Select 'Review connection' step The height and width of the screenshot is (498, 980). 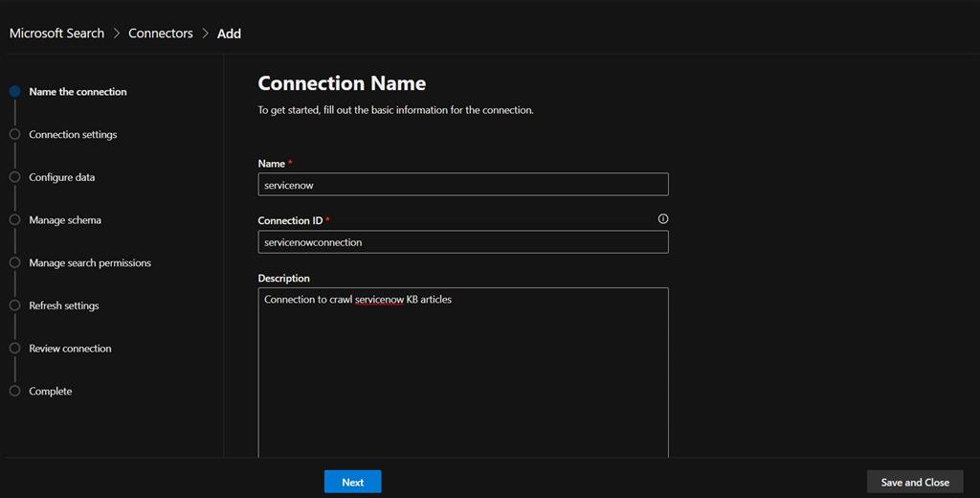click(70, 349)
